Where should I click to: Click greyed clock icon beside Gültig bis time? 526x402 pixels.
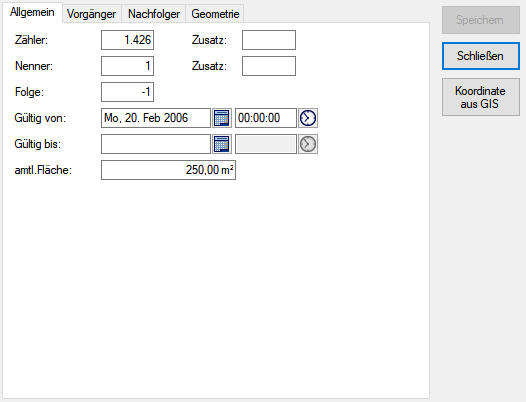coord(308,144)
